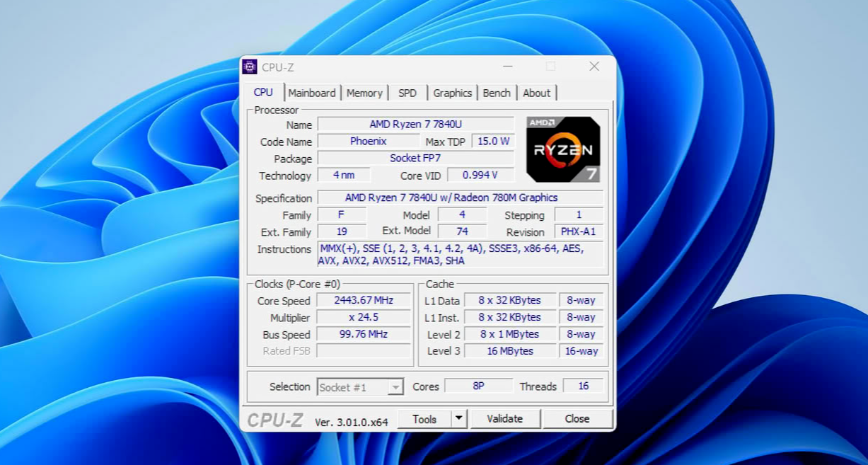Click the Instructions list text

(x=461, y=255)
